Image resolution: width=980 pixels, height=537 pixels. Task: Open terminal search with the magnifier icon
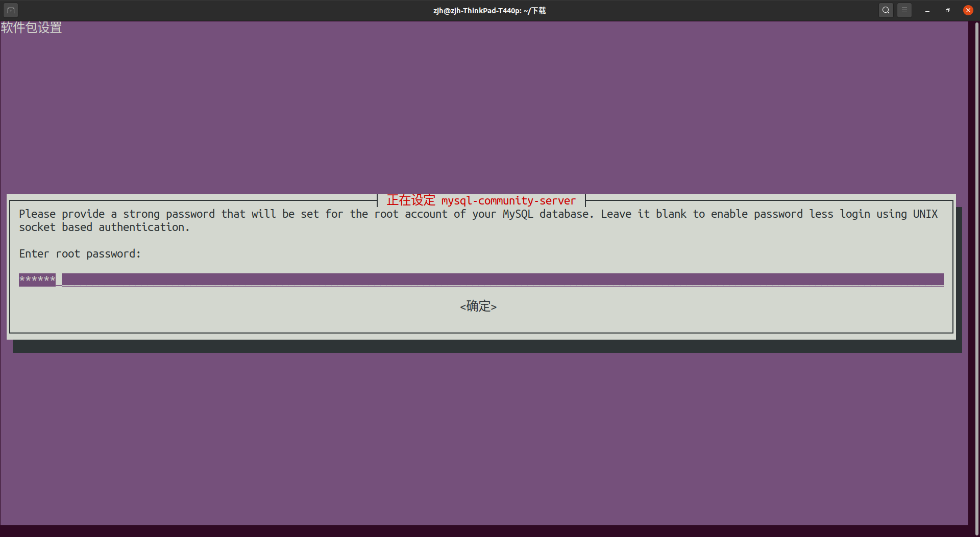pyautogui.click(x=886, y=10)
